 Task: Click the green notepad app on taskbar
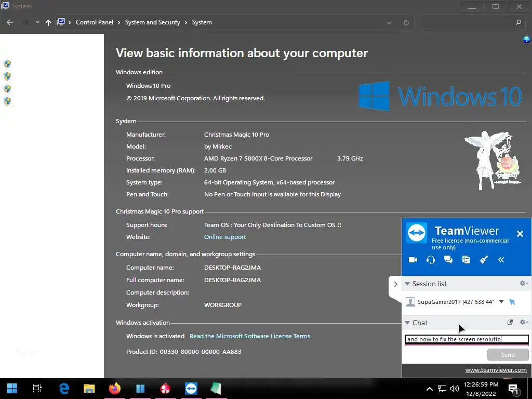(216, 389)
